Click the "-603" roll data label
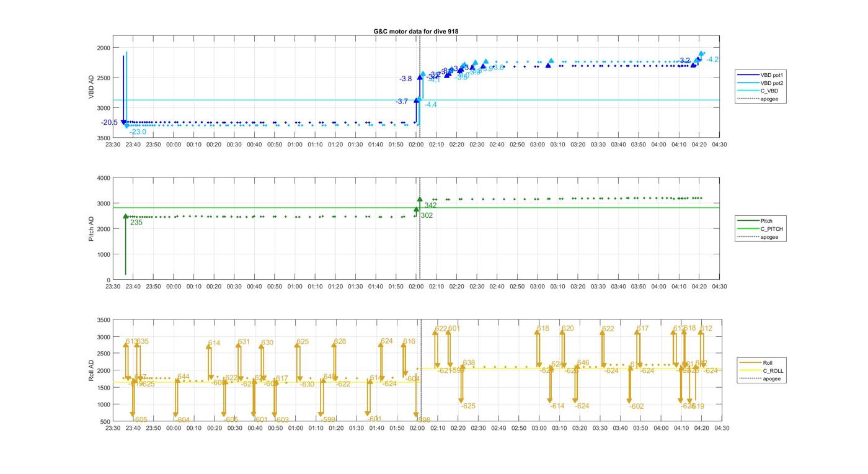This screenshot has height=474, width=868. click(x=281, y=420)
